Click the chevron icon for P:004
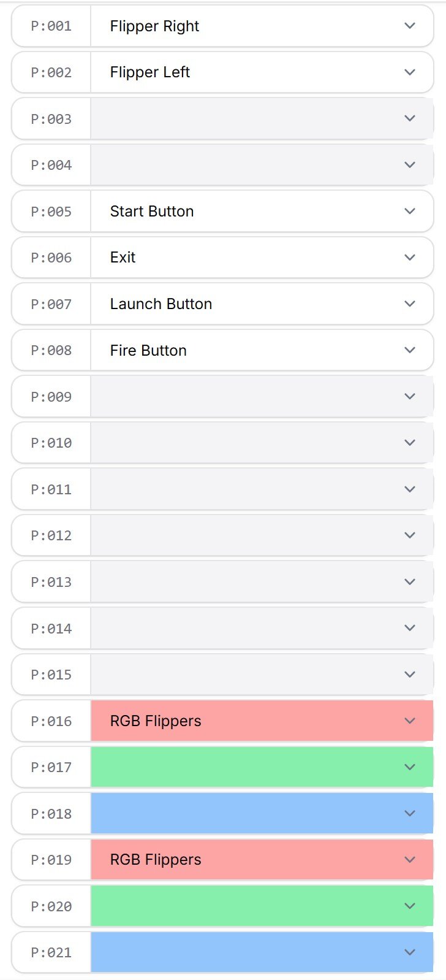Screen dimensions: 446x980 tap(410, 165)
